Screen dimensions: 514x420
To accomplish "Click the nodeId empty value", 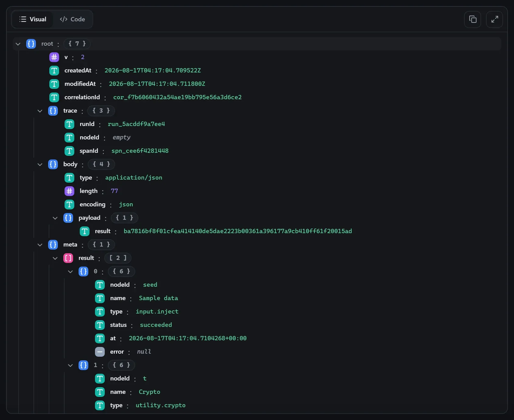I will coord(121,138).
